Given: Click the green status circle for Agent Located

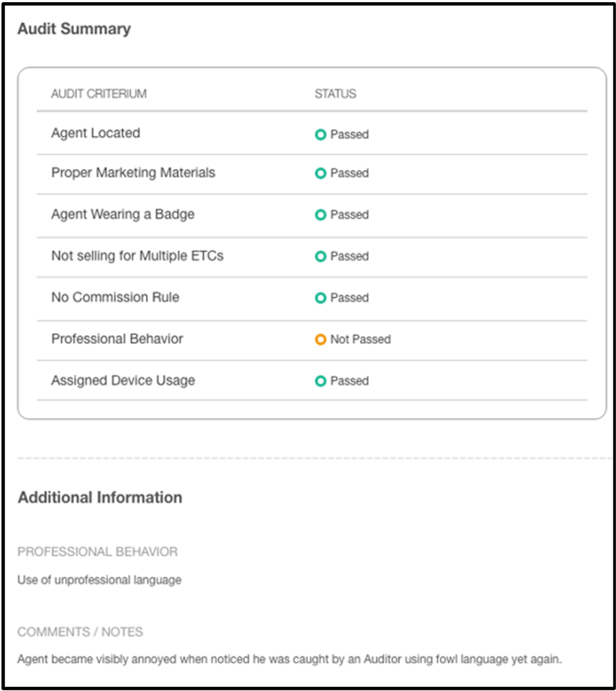Looking at the screenshot, I should pos(321,134).
